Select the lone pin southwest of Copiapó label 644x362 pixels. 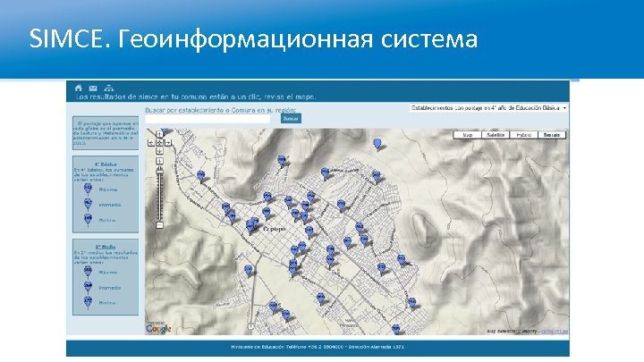(x=248, y=271)
